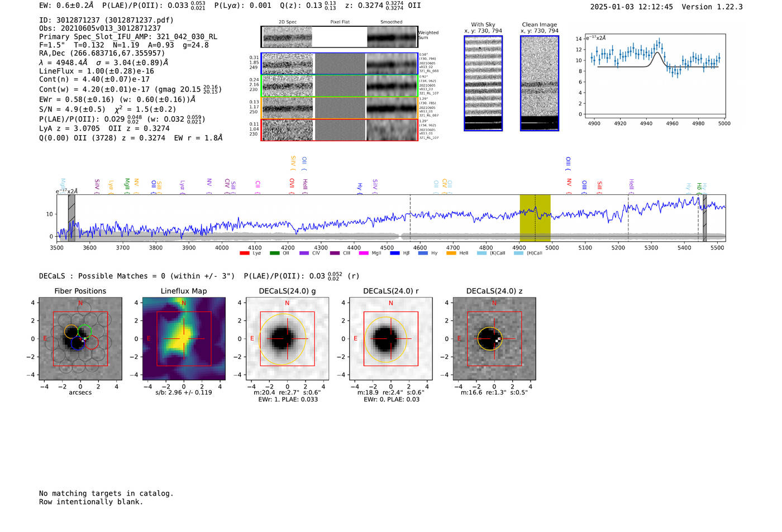Click the CIII legend swatch
The image size is (782, 532).
[335, 253]
